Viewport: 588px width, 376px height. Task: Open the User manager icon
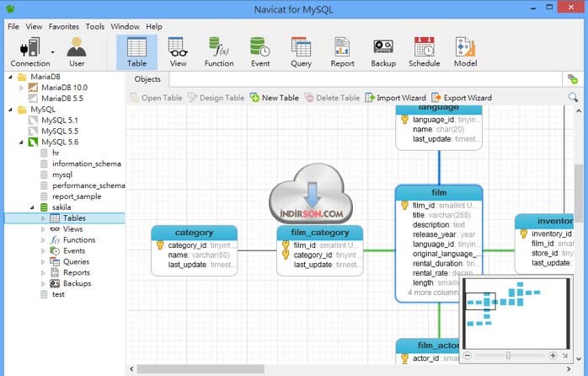pos(77,52)
